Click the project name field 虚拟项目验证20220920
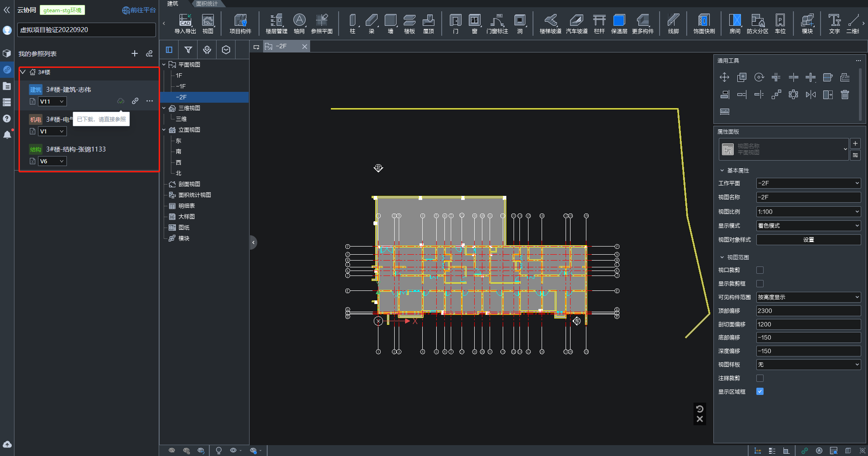This screenshot has height=456, width=868. (x=86, y=30)
